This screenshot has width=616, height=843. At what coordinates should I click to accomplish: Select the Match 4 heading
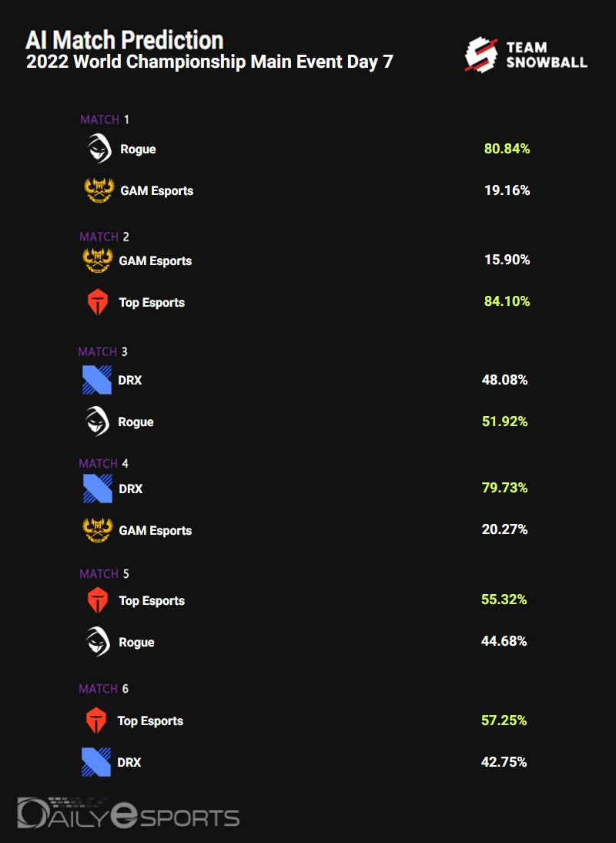tap(103, 463)
